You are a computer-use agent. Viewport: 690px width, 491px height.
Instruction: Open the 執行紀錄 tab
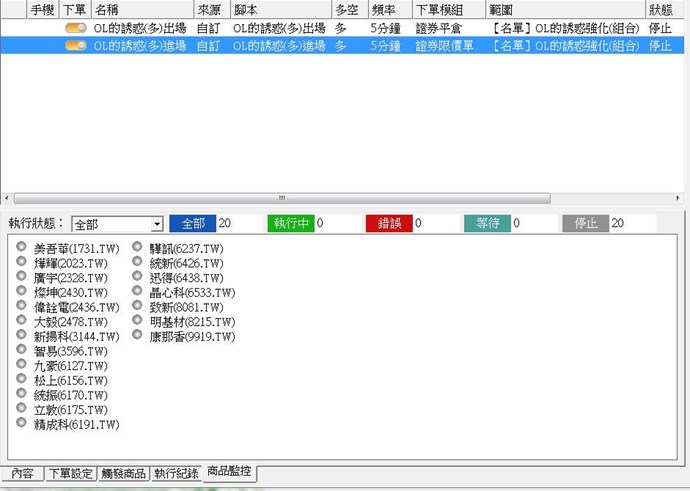(x=176, y=474)
